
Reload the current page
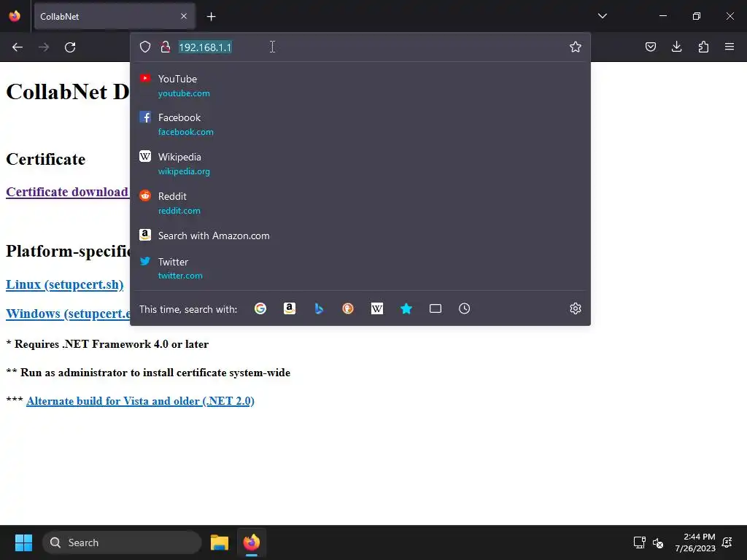click(70, 47)
